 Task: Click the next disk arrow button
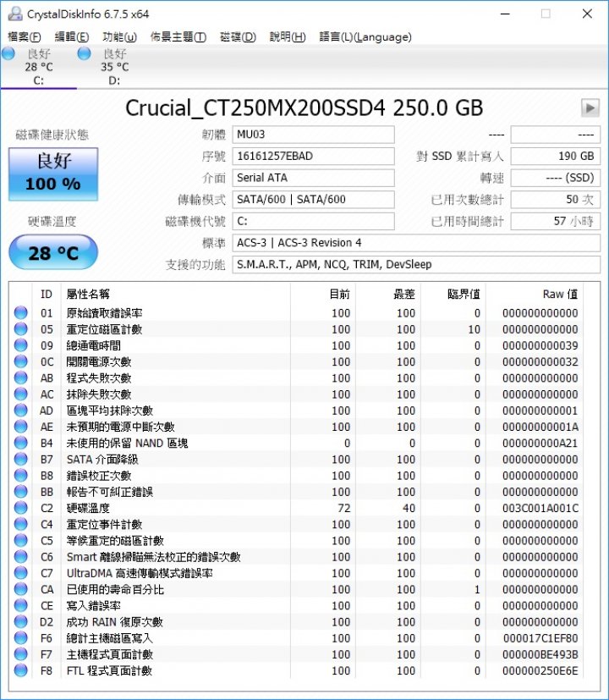coord(590,108)
